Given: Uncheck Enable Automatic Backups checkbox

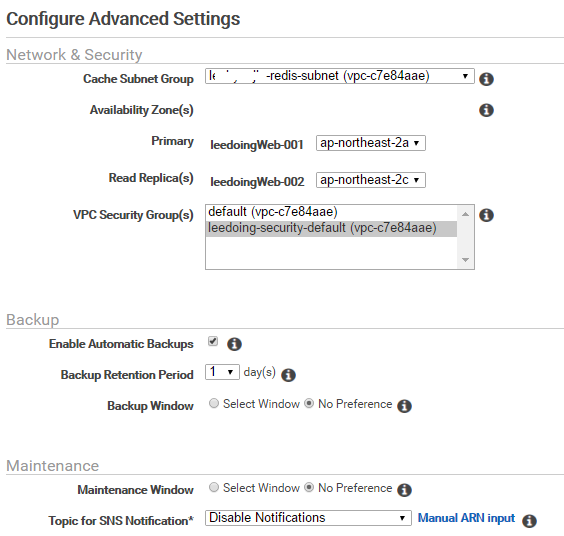Looking at the screenshot, I should click(213, 341).
